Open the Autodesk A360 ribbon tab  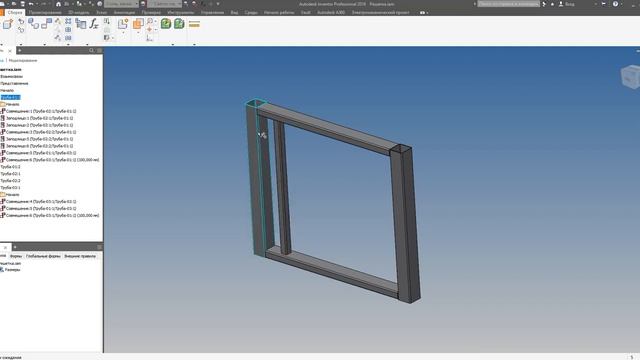click(331, 12)
